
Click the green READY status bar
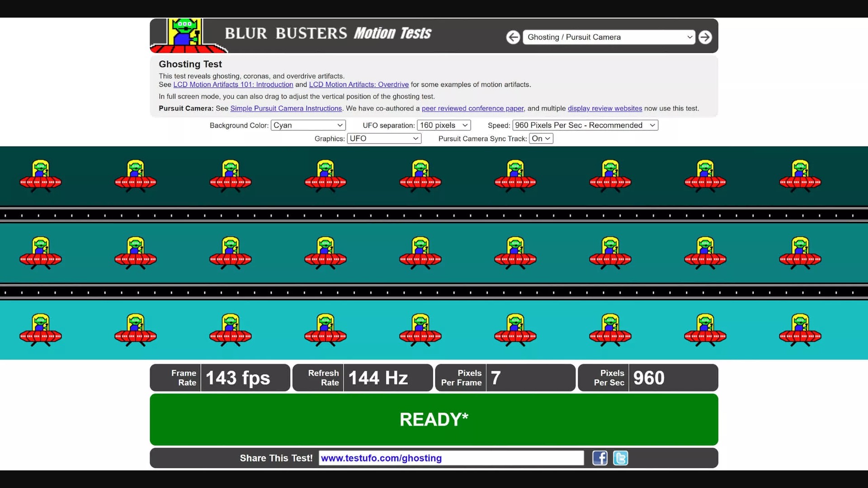tap(434, 419)
